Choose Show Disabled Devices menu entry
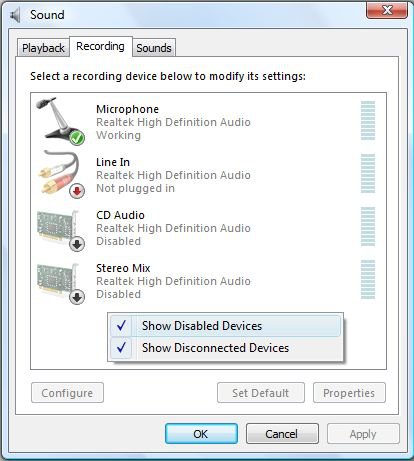This screenshot has width=414, height=461. pos(225,326)
